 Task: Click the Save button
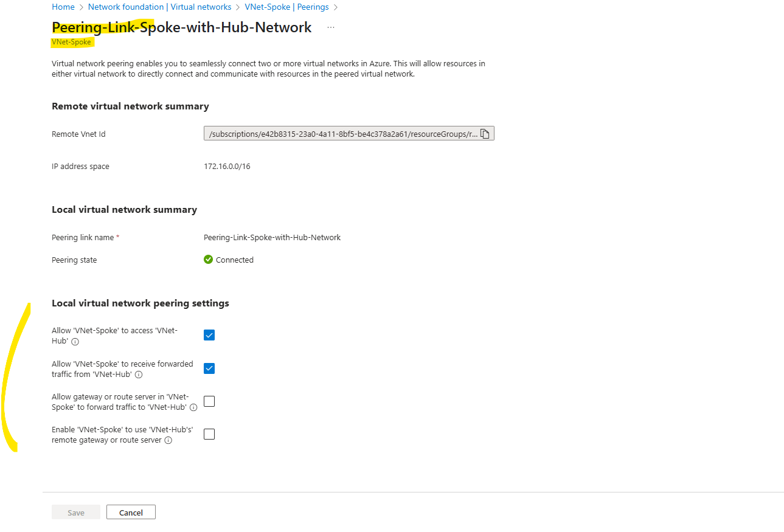tap(76, 513)
